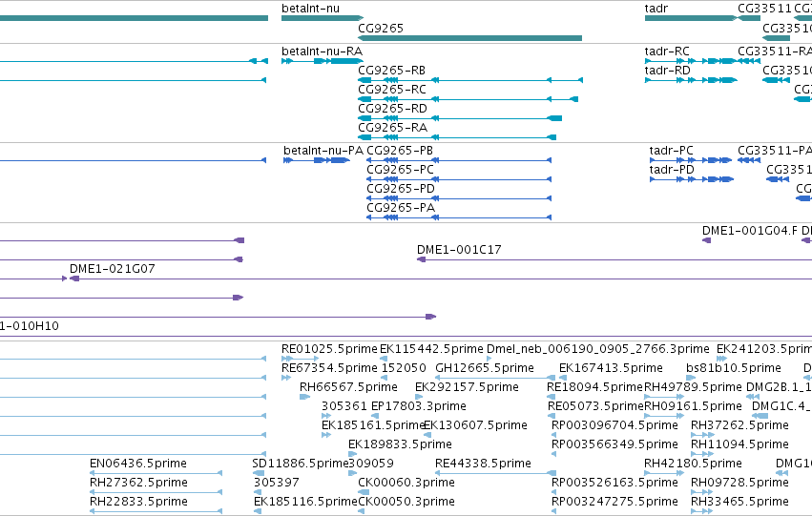This screenshot has height=516, width=812.
Task: Select the RH42180.5prime EST label
Action: point(693,464)
